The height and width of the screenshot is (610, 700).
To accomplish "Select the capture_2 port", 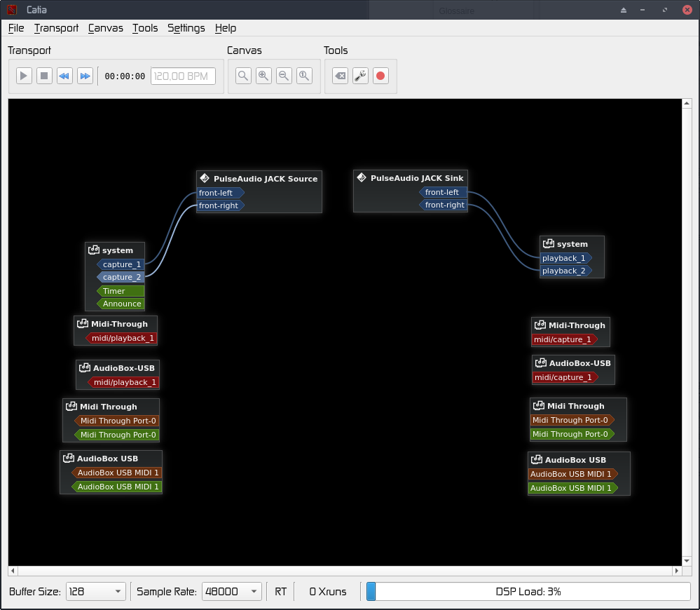I will (121, 277).
